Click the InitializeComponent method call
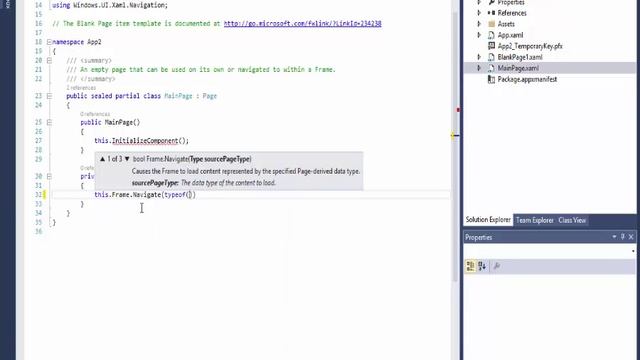The width and height of the screenshot is (640, 360). click(x=145, y=141)
